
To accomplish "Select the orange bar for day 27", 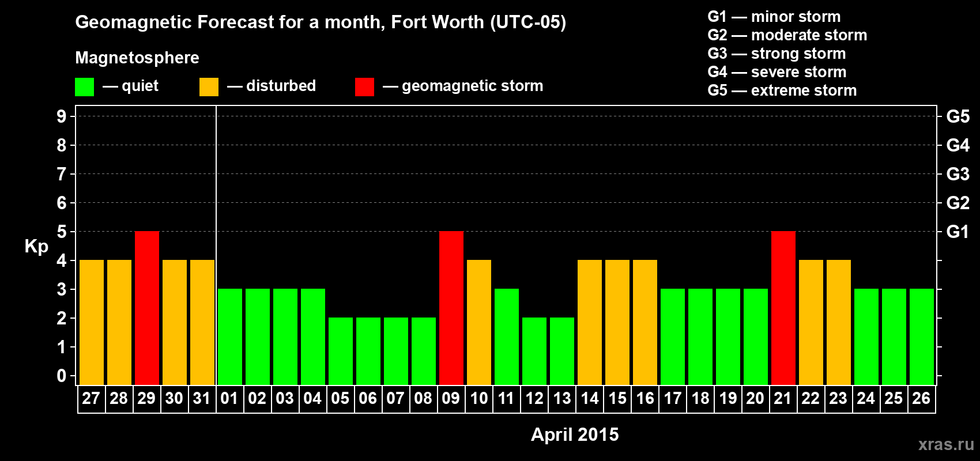I will pos(92,323).
